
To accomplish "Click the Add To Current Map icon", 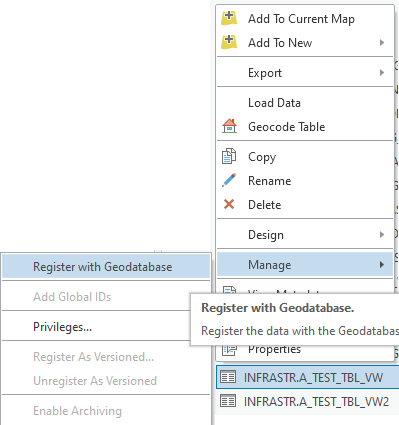I will click(229, 18).
